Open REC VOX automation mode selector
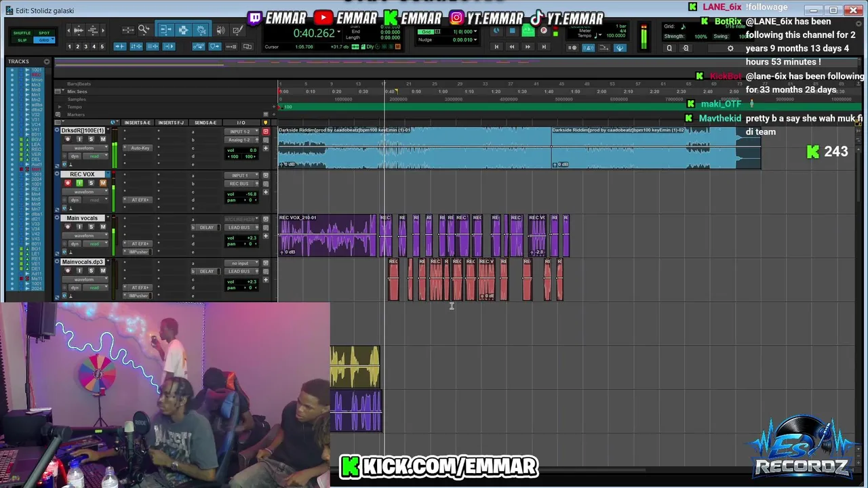Image resolution: width=868 pixels, height=488 pixels. click(96, 200)
